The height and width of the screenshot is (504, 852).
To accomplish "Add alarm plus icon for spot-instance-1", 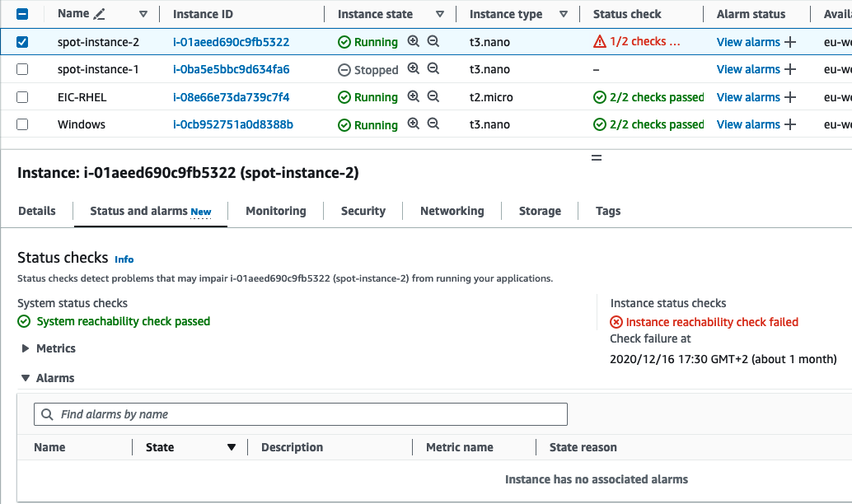I will click(x=790, y=69).
